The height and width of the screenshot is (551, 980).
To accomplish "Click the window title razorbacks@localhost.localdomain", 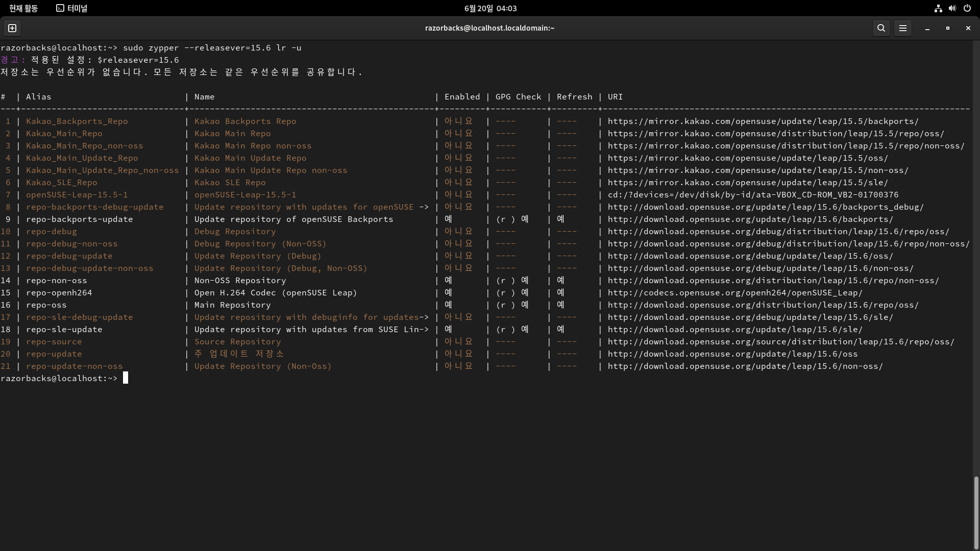I will pyautogui.click(x=489, y=28).
